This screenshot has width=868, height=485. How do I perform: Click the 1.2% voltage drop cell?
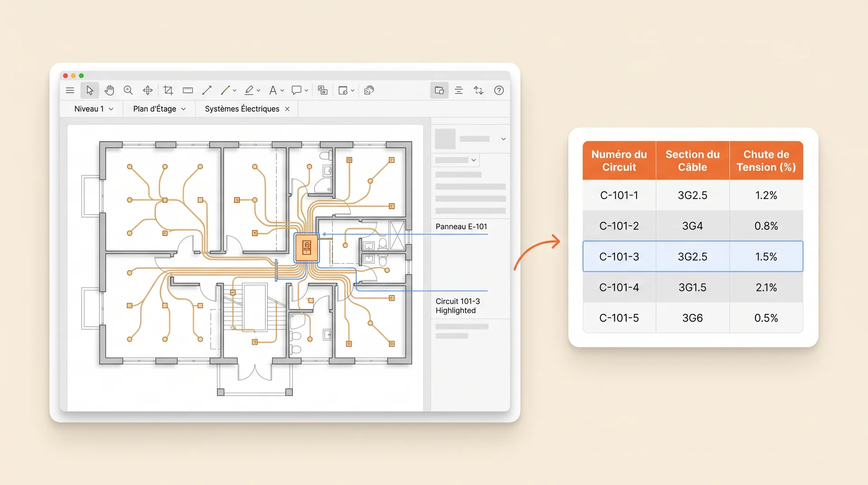click(766, 195)
